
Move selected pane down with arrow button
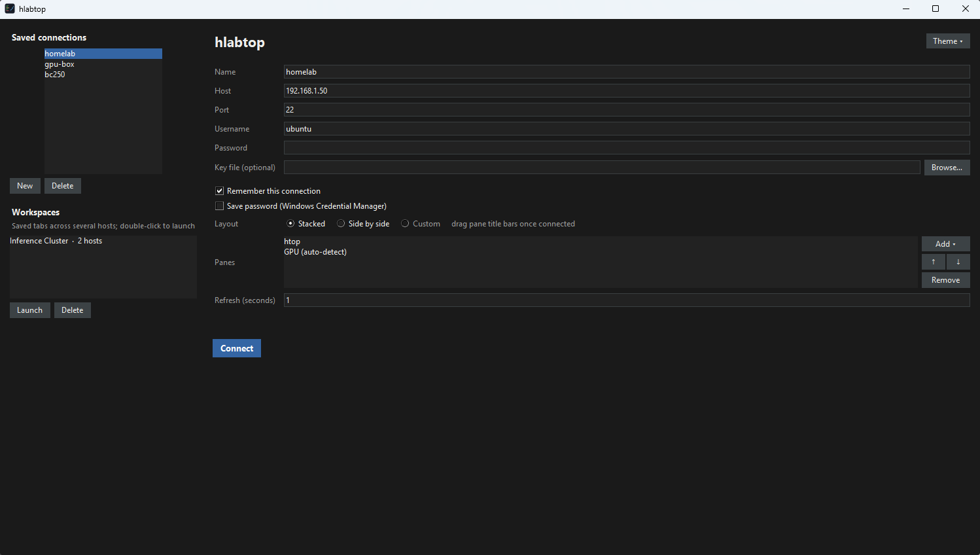[x=958, y=262]
